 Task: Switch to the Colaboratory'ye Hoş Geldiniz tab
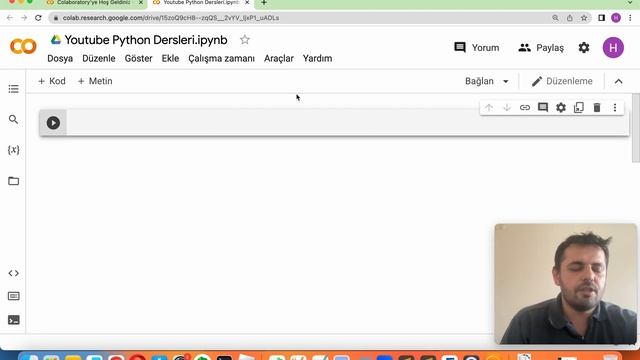point(93,2)
